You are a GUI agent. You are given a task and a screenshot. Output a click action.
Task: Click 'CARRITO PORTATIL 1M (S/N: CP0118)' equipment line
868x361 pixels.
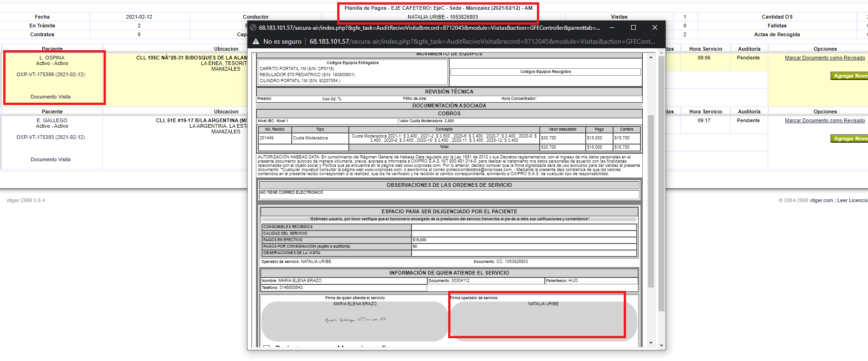[296, 68]
